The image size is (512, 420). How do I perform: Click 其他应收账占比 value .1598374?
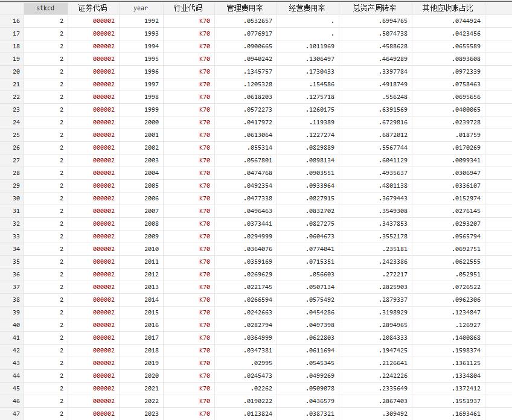(466, 350)
